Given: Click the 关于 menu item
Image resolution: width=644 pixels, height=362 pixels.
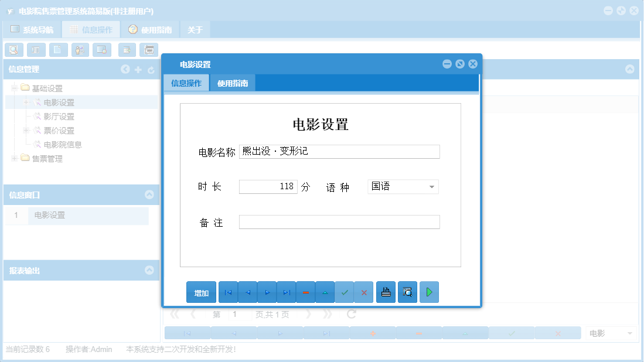Looking at the screenshot, I should tap(195, 29).
